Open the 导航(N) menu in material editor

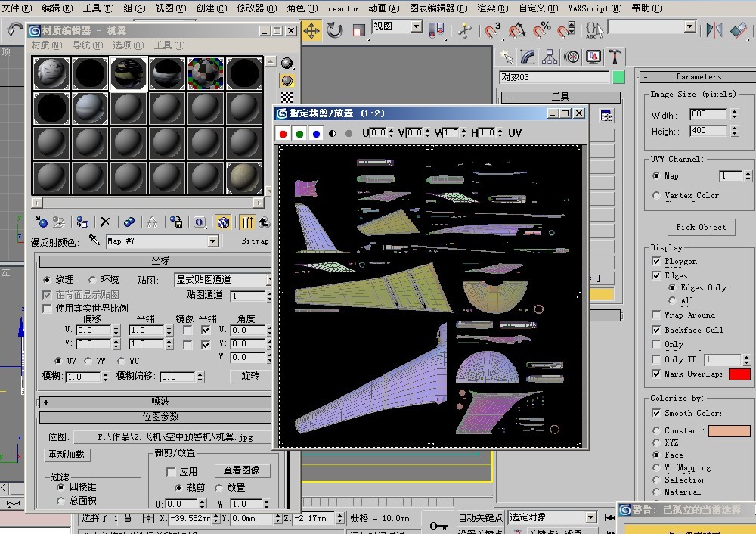tap(88, 45)
